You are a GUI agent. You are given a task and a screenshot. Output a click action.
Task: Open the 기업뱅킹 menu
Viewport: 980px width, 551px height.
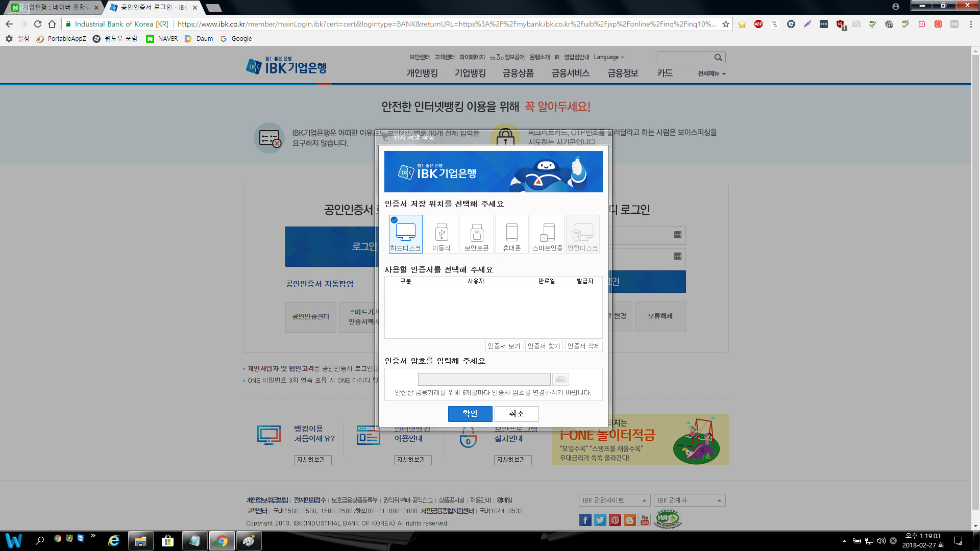point(470,73)
